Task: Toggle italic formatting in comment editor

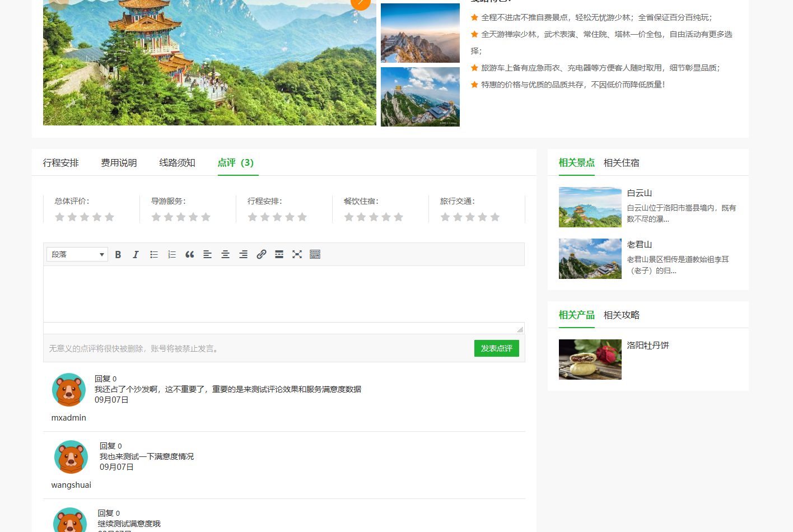Action: (136, 254)
